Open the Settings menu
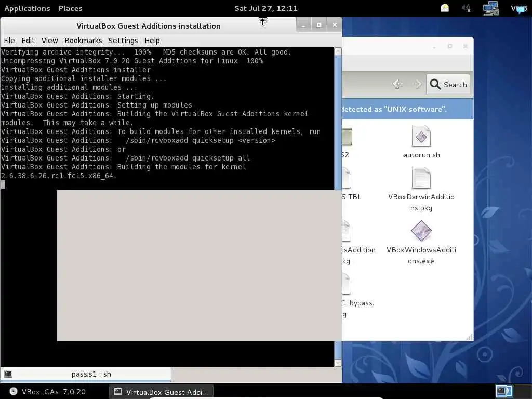The height and width of the screenshot is (399, 532). tap(123, 41)
